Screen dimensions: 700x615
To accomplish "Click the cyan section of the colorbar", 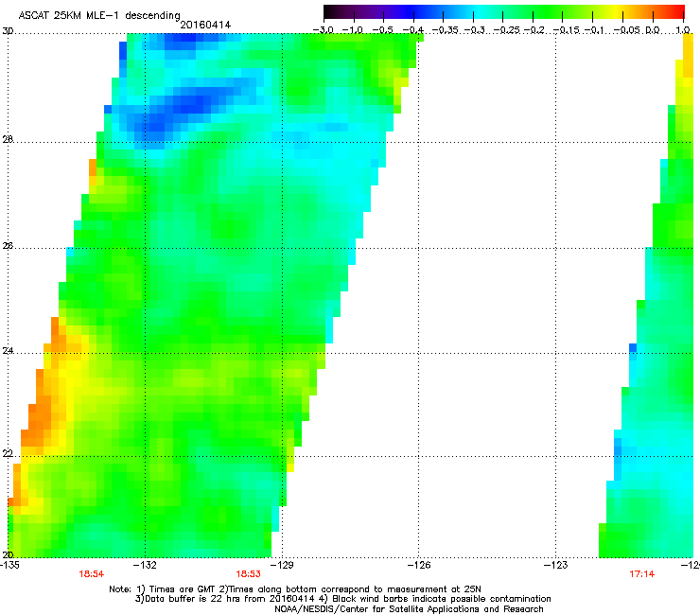I will click(478, 12).
